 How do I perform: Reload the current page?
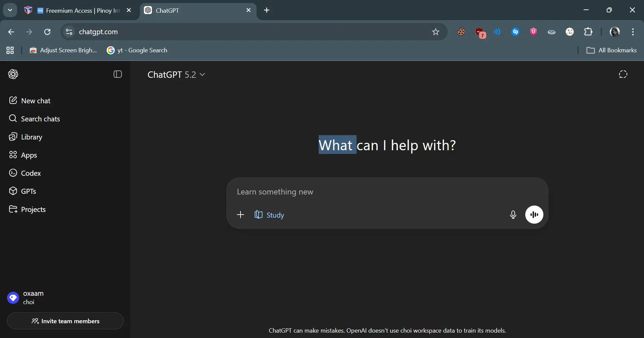[47, 32]
